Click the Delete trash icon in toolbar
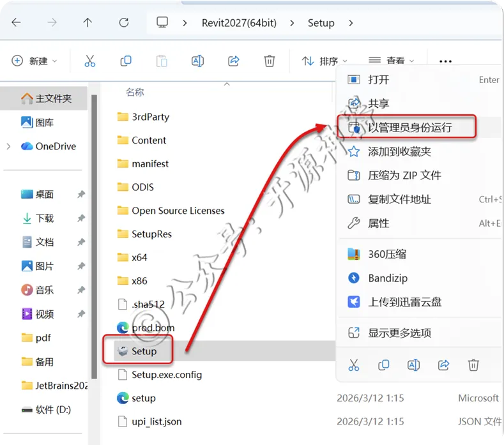Image resolution: width=504 pixels, height=445 pixels. point(270,61)
